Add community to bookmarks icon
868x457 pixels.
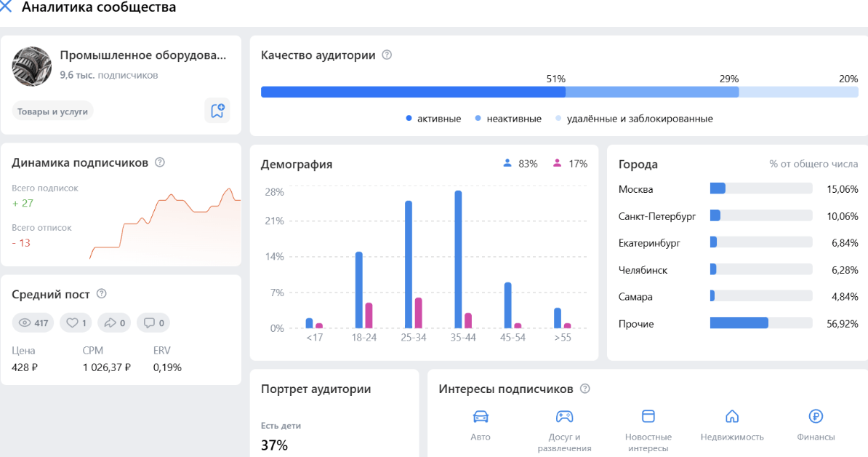217,110
